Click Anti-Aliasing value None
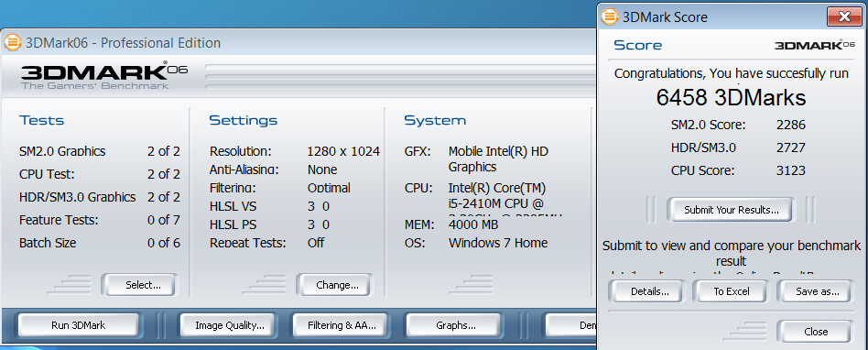 tap(322, 170)
